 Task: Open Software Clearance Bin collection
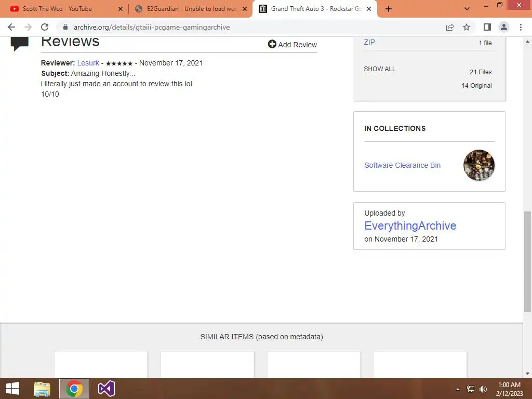tap(403, 165)
